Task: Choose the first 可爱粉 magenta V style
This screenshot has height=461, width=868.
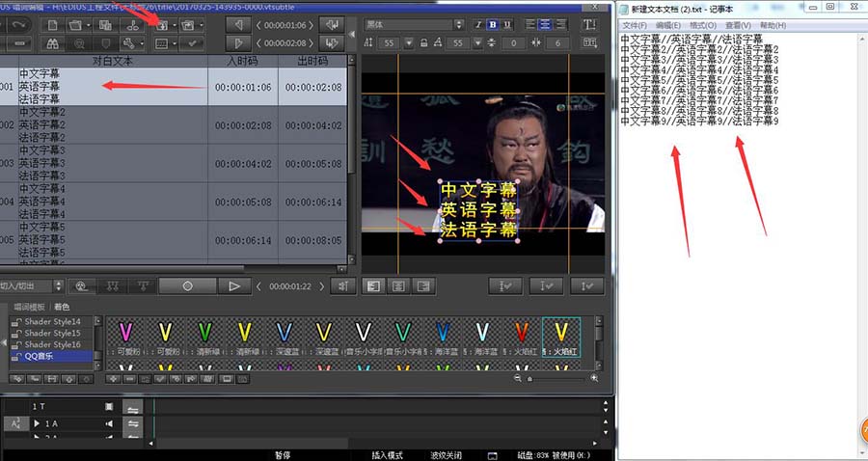Action: pyautogui.click(x=125, y=337)
